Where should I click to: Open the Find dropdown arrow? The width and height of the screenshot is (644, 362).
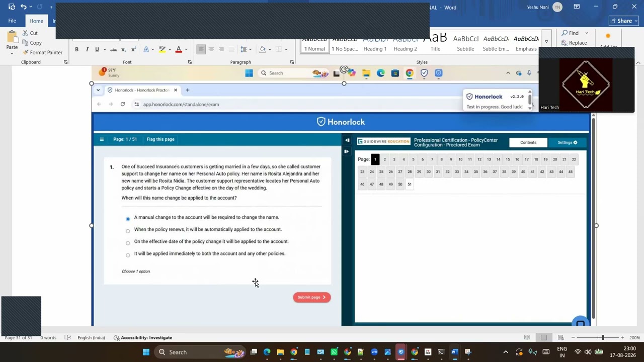tap(587, 33)
